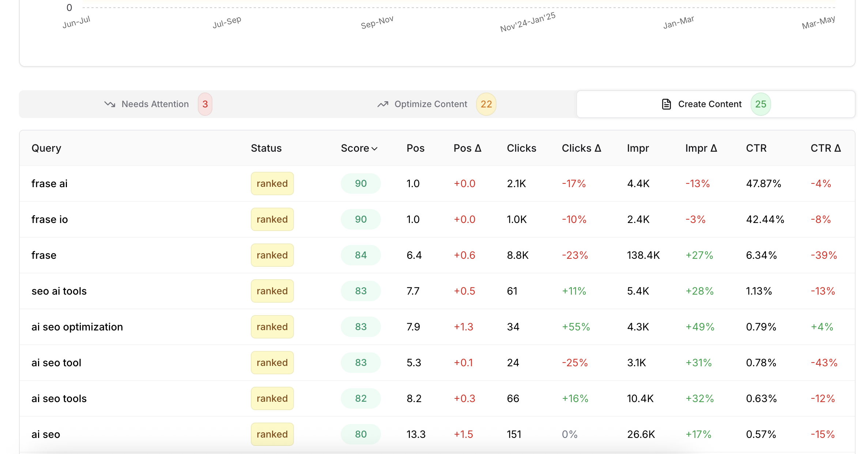Image resolution: width=868 pixels, height=454 pixels.
Task: Click the red 3 badge on Needs Attention
Action: click(x=205, y=104)
